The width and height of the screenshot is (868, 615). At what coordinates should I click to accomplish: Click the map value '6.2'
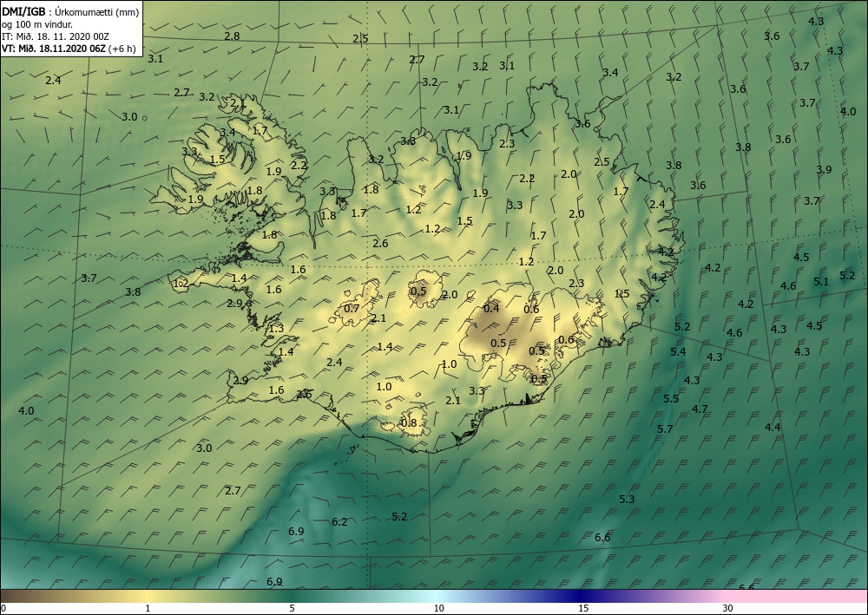pyautogui.click(x=339, y=521)
